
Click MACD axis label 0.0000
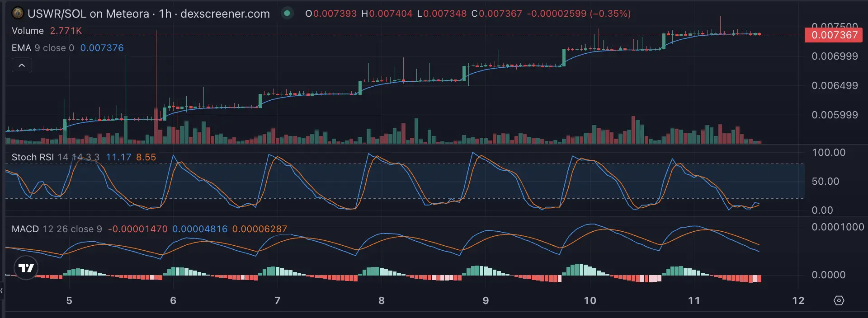pos(828,275)
